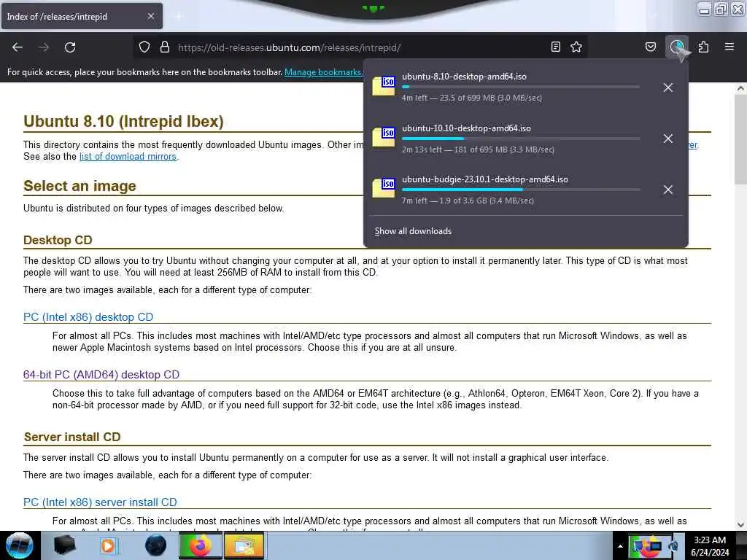Switch to Firefox in the taskbar

[x=201, y=545]
